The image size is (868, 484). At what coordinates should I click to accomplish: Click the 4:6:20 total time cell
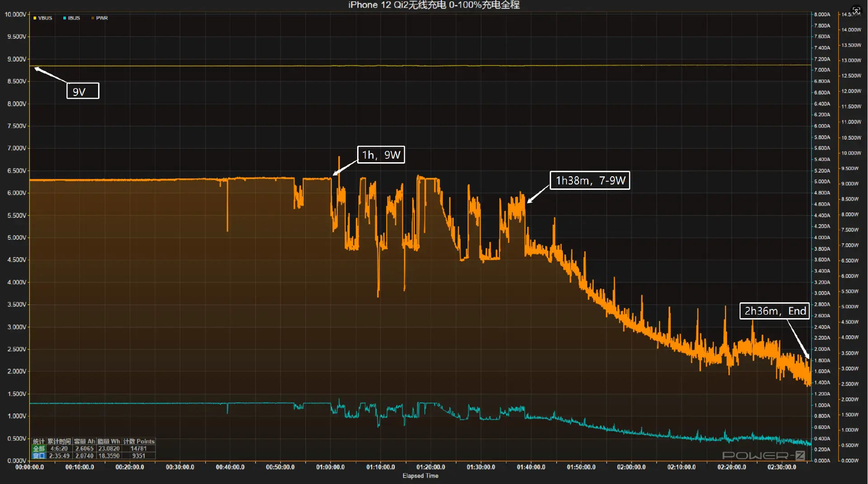tap(59, 449)
